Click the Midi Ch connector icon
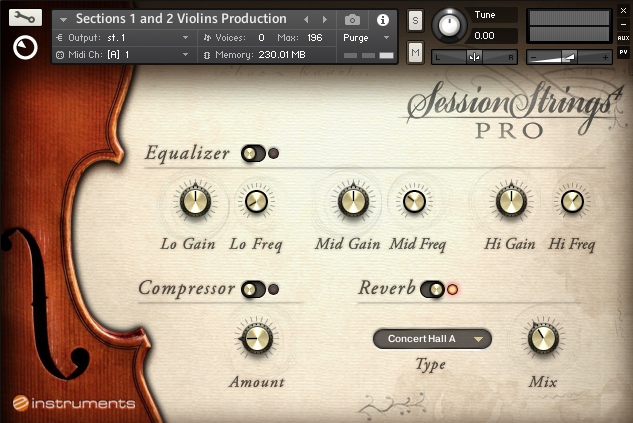 60,54
